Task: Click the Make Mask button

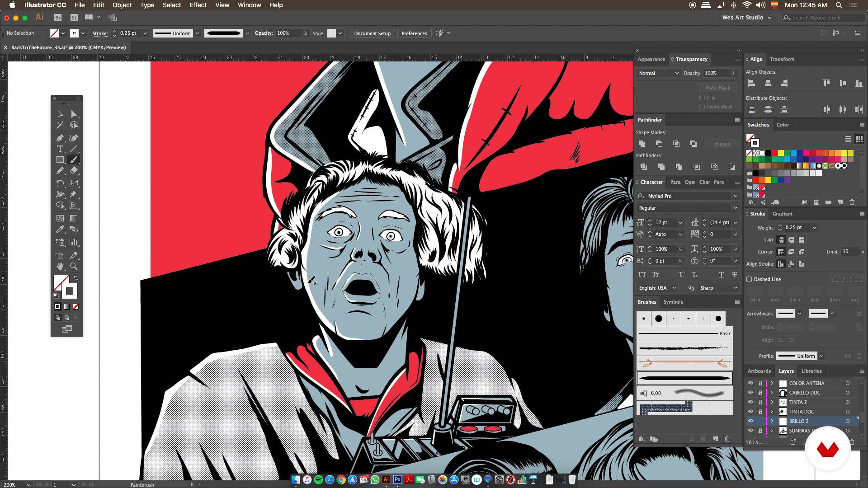Action: tap(718, 88)
